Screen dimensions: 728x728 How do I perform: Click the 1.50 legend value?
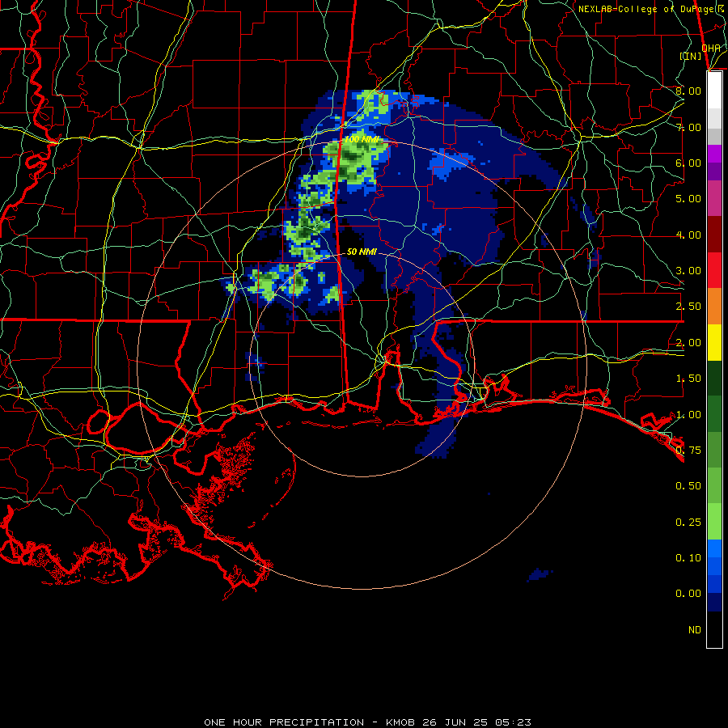[x=688, y=379]
